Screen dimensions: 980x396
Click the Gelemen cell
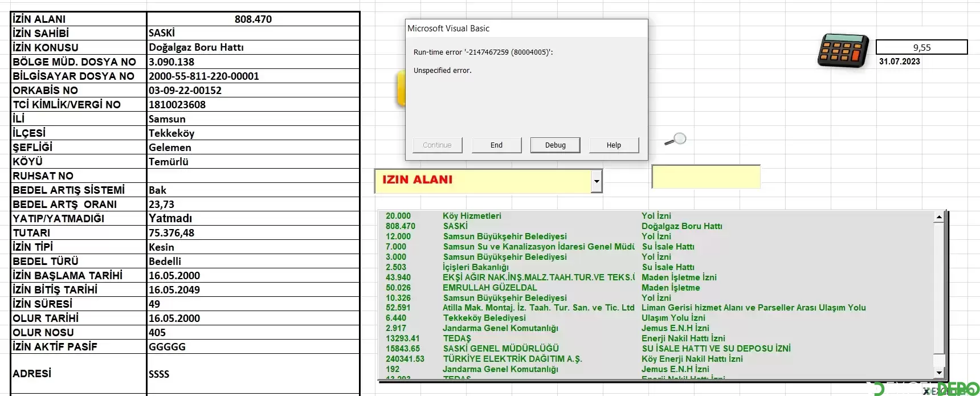point(253,147)
